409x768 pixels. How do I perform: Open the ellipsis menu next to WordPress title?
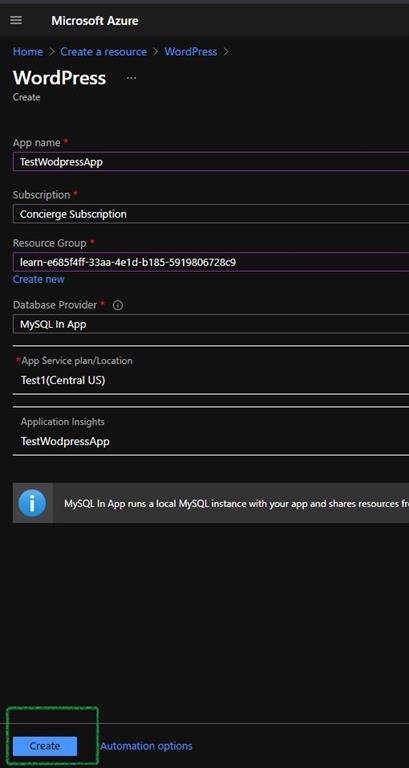tap(131, 78)
